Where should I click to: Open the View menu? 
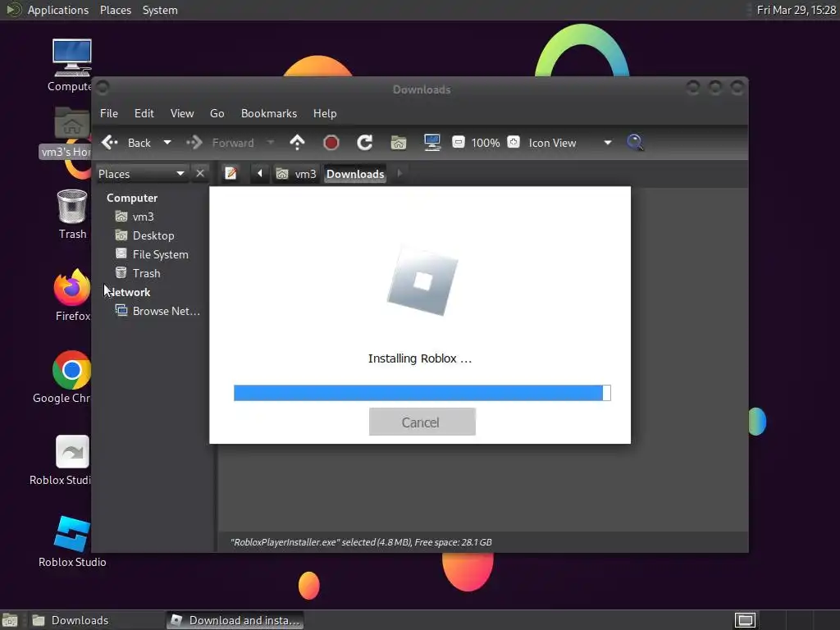coord(182,113)
